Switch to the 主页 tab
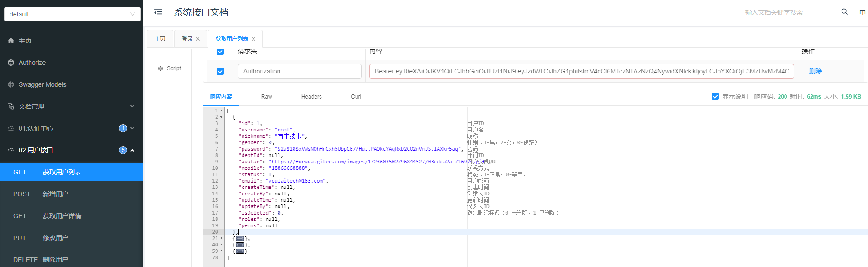Image resolution: width=868 pixels, height=267 pixels. coord(160,39)
